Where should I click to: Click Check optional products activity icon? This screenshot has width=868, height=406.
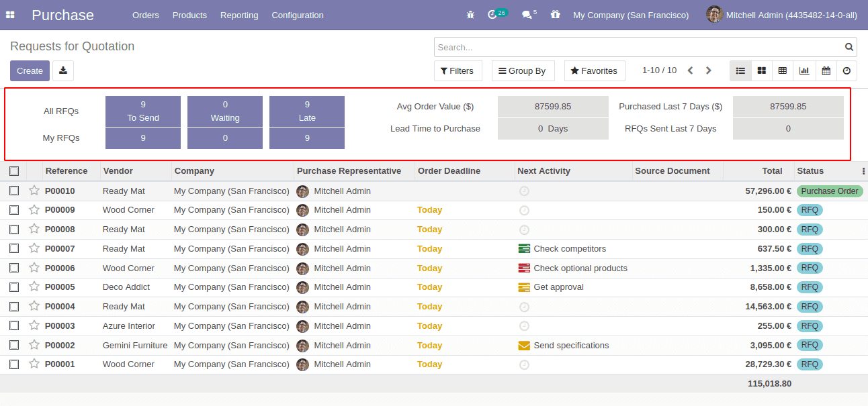pos(524,268)
